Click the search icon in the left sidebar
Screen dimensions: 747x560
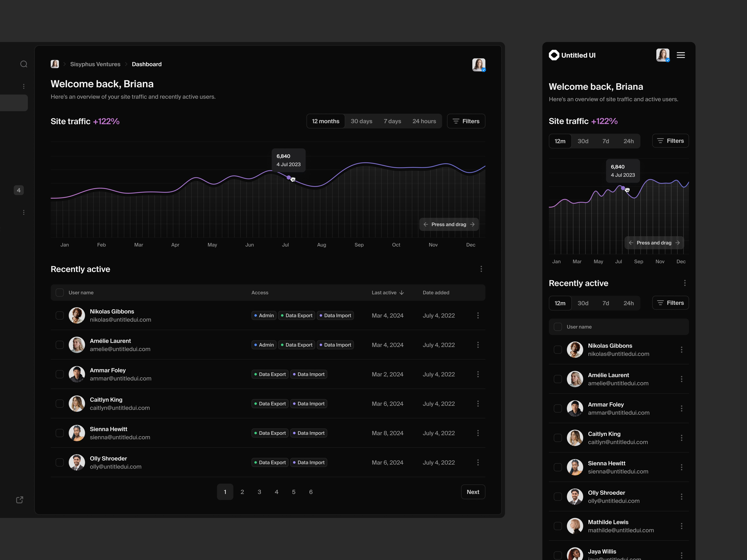click(24, 64)
